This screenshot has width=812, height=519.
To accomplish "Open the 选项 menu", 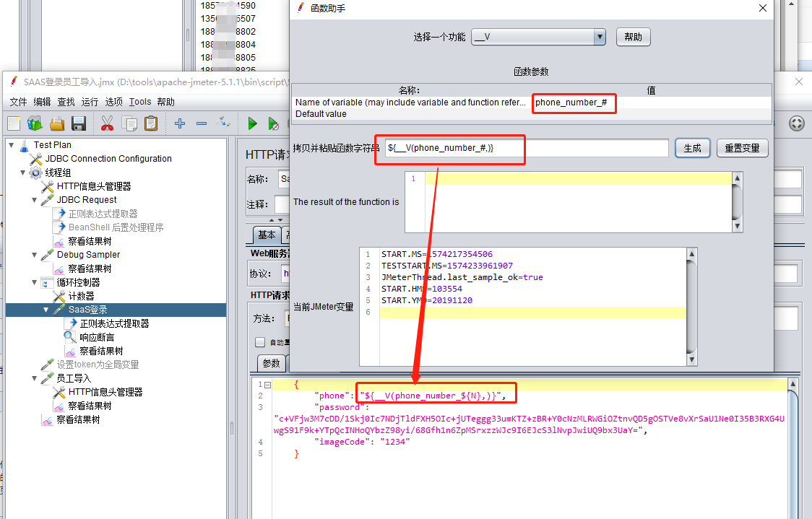I will click(113, 102).
